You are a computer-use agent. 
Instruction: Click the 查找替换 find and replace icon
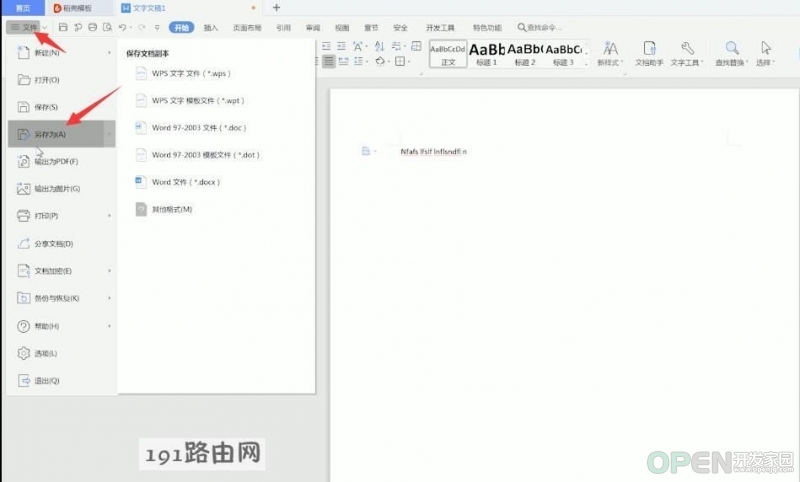(x=732, y=54)
